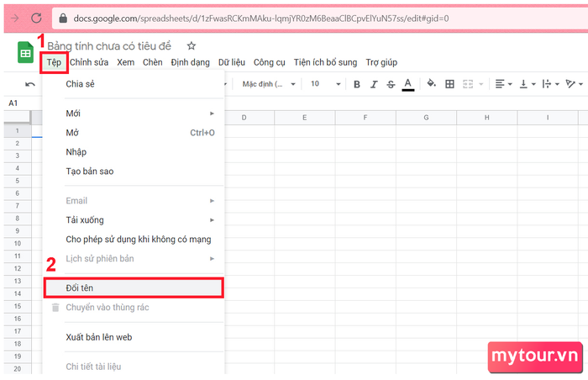Toggle bold formatting

pos(357,84)
